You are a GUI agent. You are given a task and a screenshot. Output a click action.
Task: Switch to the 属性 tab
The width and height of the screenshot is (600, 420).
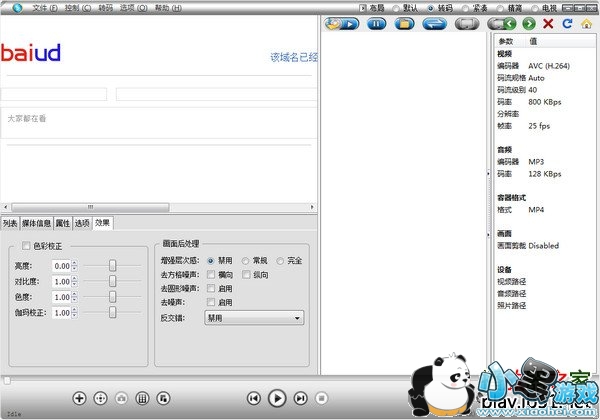[x=63, y=223]
